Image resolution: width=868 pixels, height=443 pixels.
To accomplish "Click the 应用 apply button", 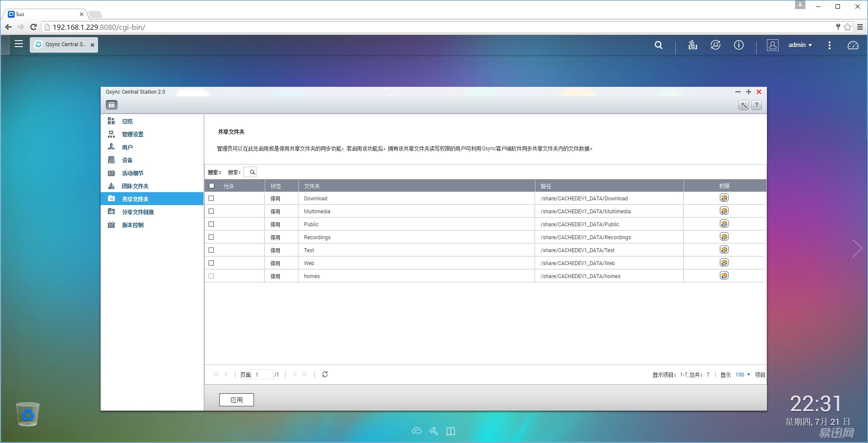I will pos(236,399).
